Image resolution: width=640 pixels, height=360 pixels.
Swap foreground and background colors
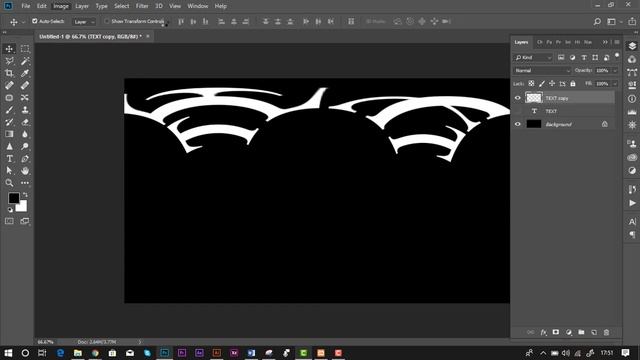click(x=25, y=195)
